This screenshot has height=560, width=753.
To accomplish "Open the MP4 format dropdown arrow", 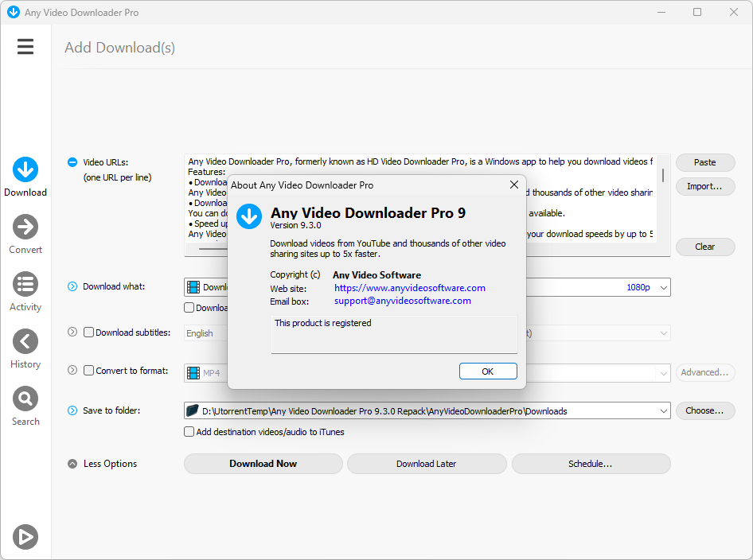I will point(664,373).
